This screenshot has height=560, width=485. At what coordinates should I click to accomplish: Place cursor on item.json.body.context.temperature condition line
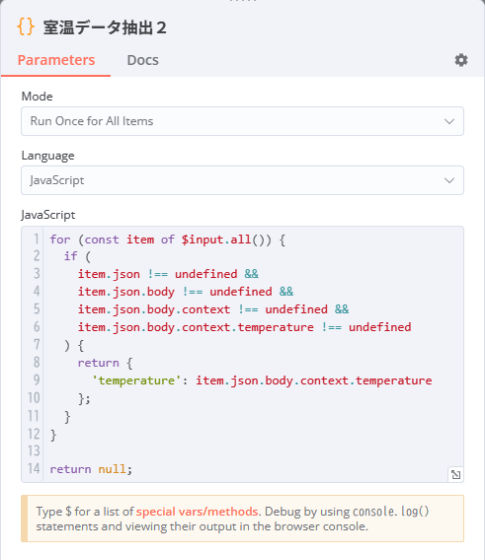[x=244, y=327]
